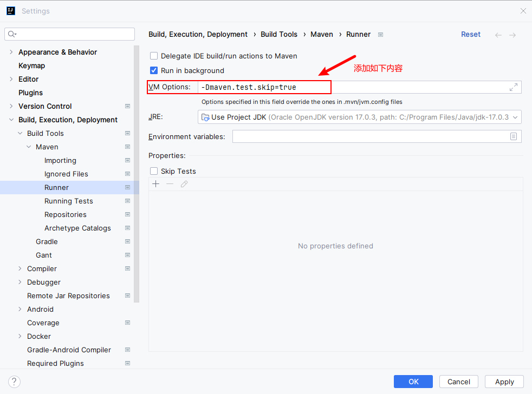Click the search icon in settings search box
This screenshot has height=394, width=532.
click(x=12, y=34)
